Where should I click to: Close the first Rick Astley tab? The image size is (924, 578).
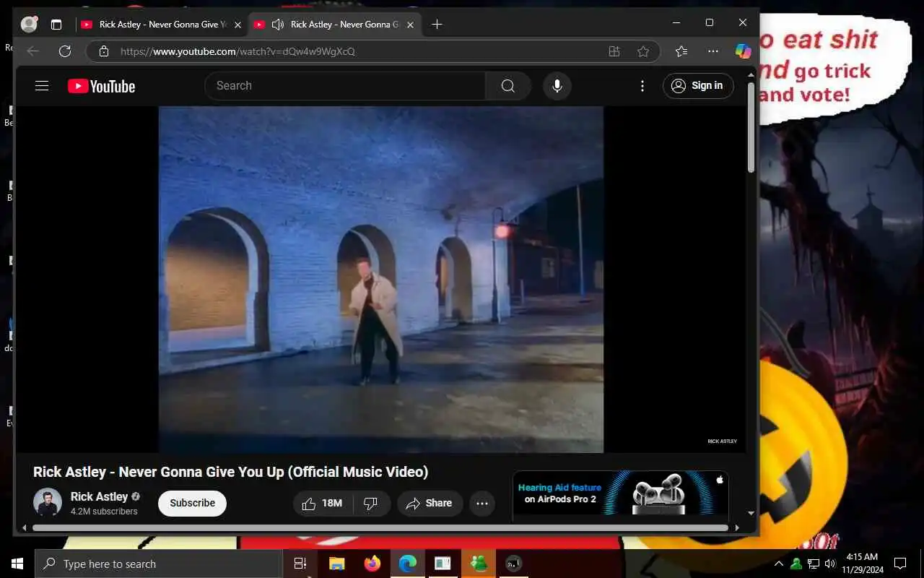click(237, 25)
